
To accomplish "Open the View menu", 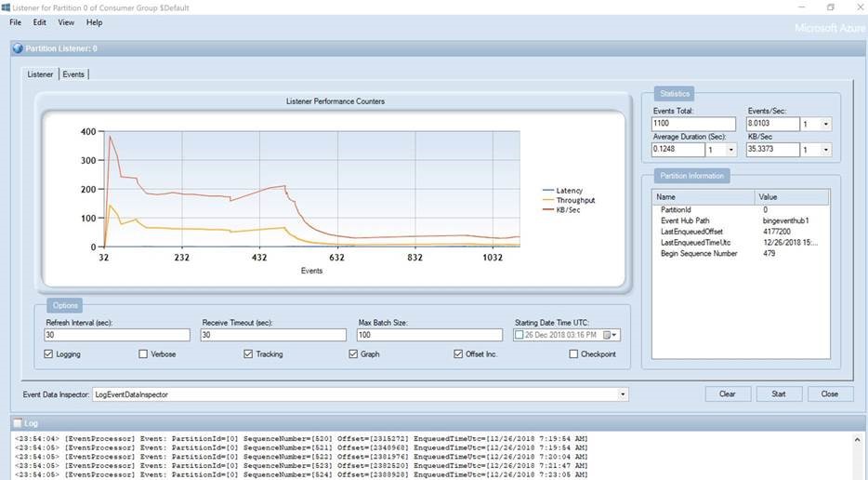I will point(66,22).
